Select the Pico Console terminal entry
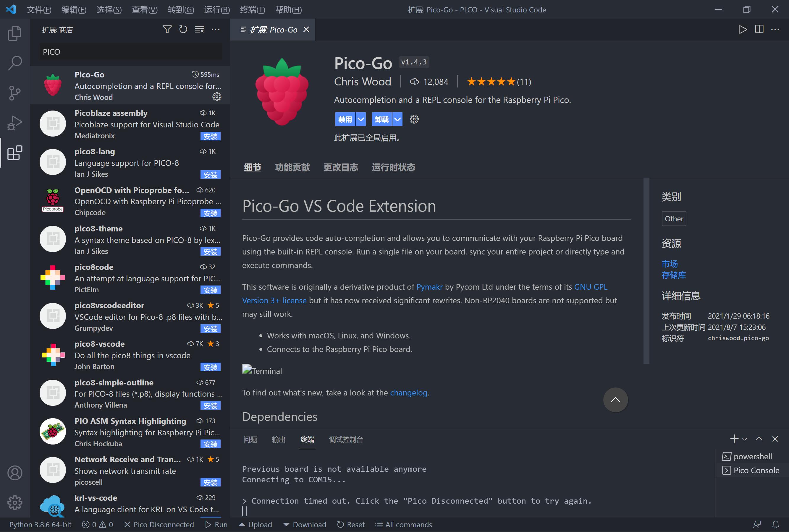Image resolution: width=789 pixels, height=532 pixels. [x=752, y=470]
